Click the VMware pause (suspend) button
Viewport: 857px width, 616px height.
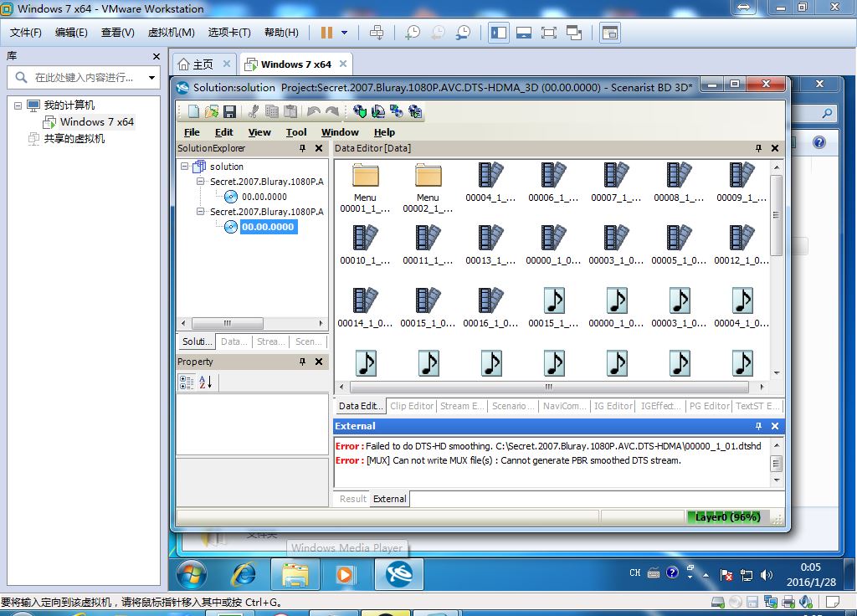326,33
